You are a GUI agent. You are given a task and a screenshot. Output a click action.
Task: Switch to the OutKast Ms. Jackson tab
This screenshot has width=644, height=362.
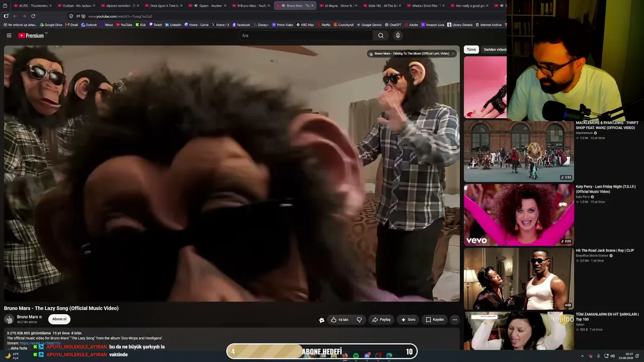click(76, 6)
